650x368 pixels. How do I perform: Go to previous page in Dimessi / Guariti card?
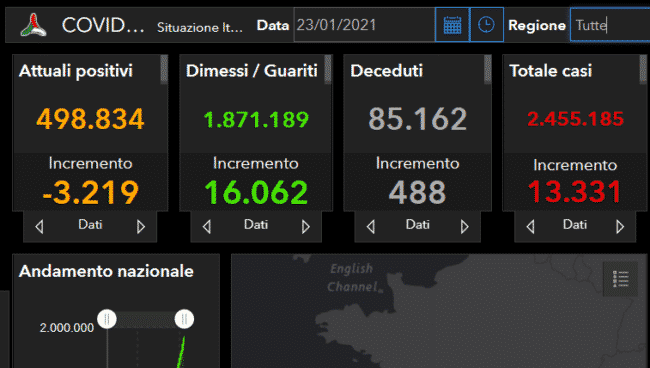[206, 227]
